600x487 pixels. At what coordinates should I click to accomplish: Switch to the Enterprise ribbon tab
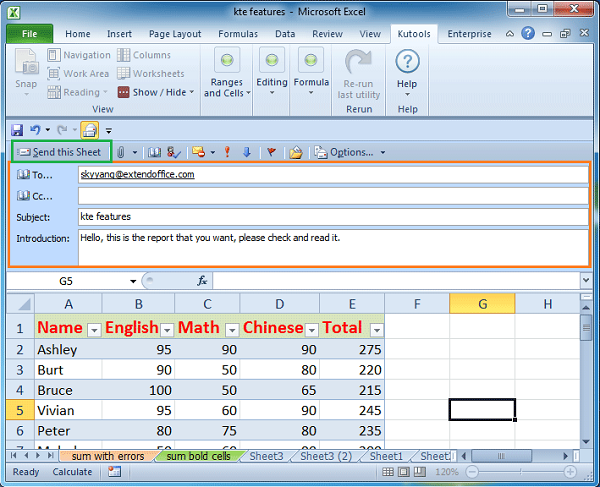[469, 34]
